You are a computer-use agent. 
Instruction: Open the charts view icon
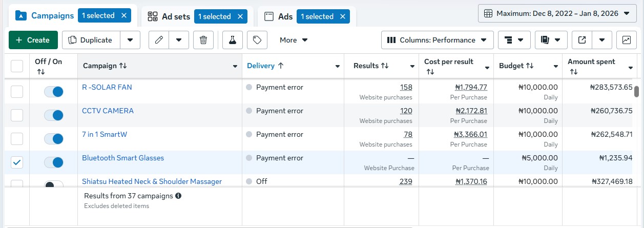tap(626, 40)
